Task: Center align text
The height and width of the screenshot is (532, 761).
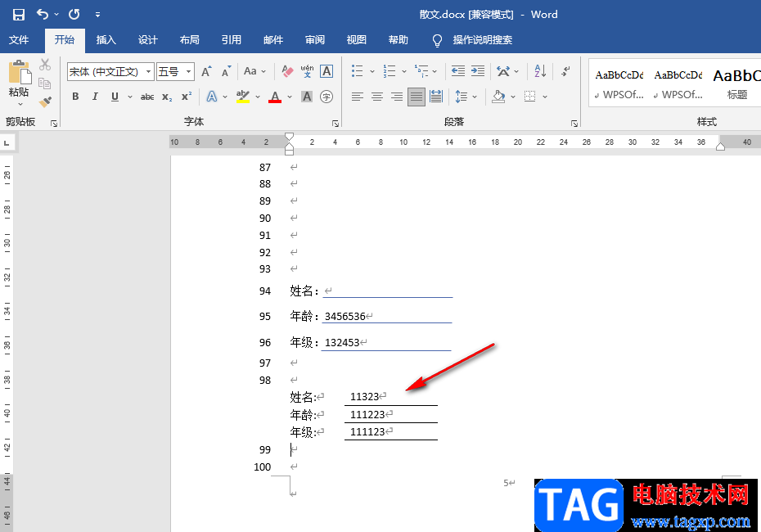Action: [x=377, y=97]
